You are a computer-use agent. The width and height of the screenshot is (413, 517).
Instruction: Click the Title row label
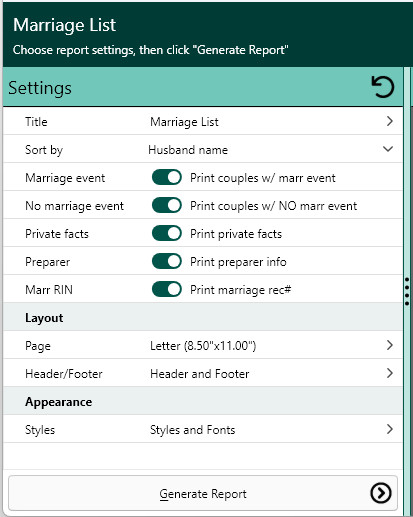pyautogui.click(x=36, y=122)
